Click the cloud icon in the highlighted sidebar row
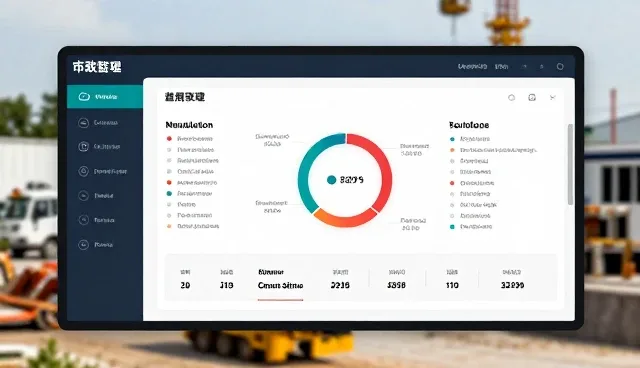This screenshot has height=368, width=640. [84, 97]
